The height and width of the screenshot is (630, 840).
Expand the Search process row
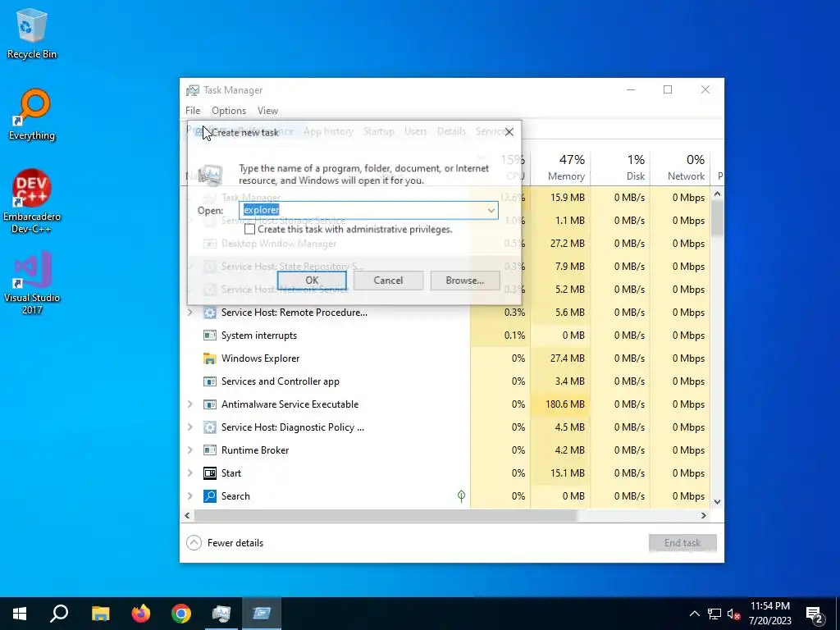coord(189,496)
